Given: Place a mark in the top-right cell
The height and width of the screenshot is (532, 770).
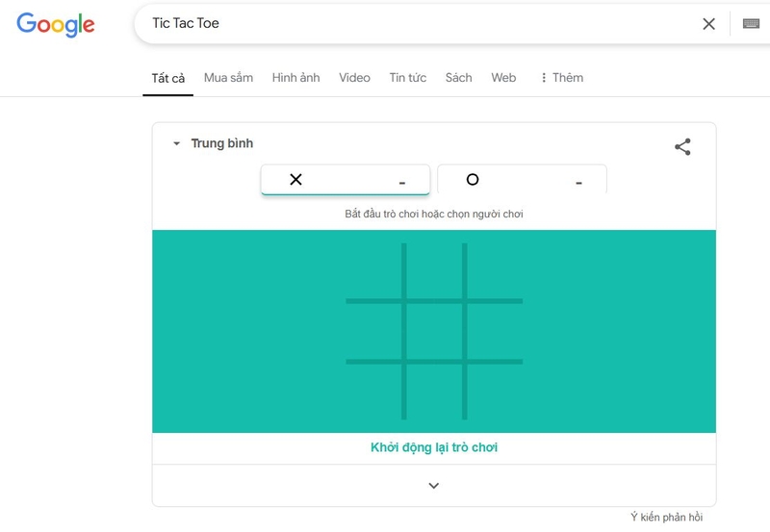Looking at the screenshot, I should pyautogui.click(x=495, y=270).
